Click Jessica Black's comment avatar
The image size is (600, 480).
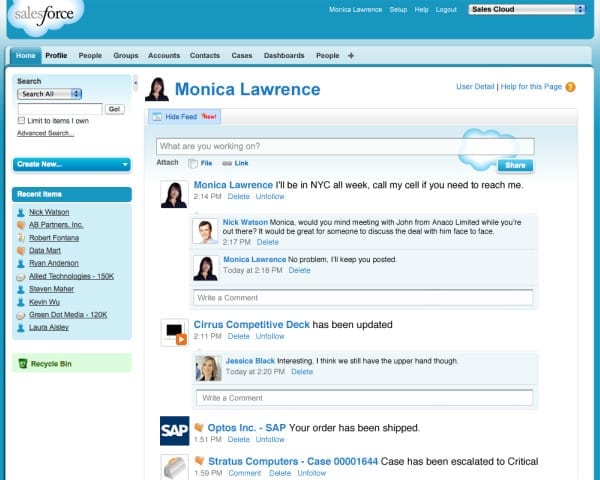pos(209,368)
